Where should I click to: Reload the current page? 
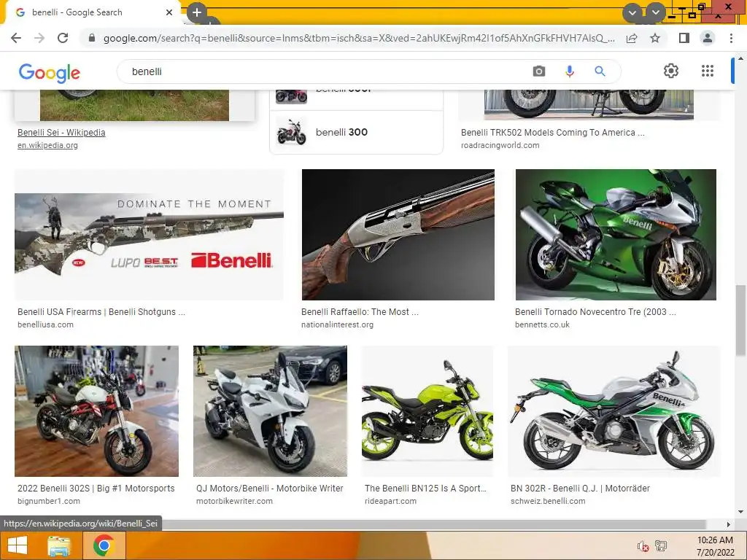click(63, 38)
